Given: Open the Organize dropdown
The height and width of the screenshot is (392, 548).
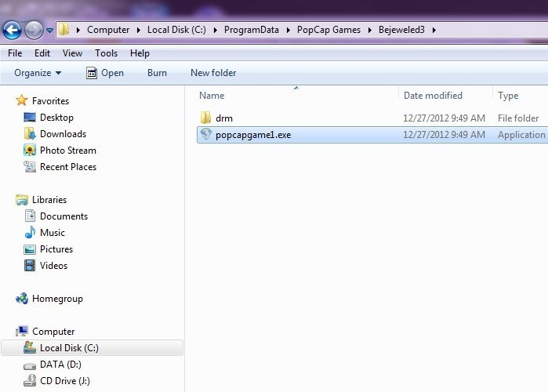Looking at the screenshot, I should pos(38,73).
